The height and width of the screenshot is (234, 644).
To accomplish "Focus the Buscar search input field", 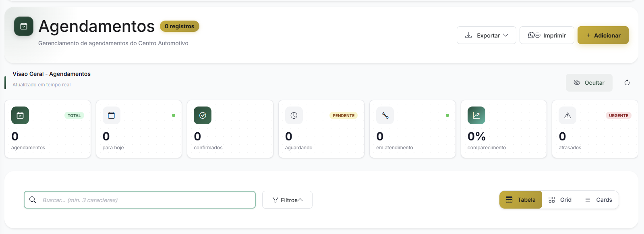I will tap(140, 200).
